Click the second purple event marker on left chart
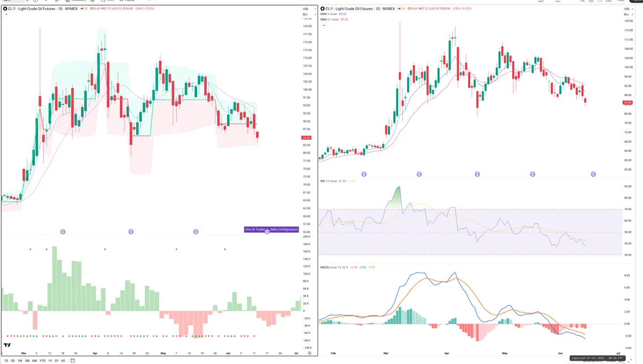 [x=131, y=231]
